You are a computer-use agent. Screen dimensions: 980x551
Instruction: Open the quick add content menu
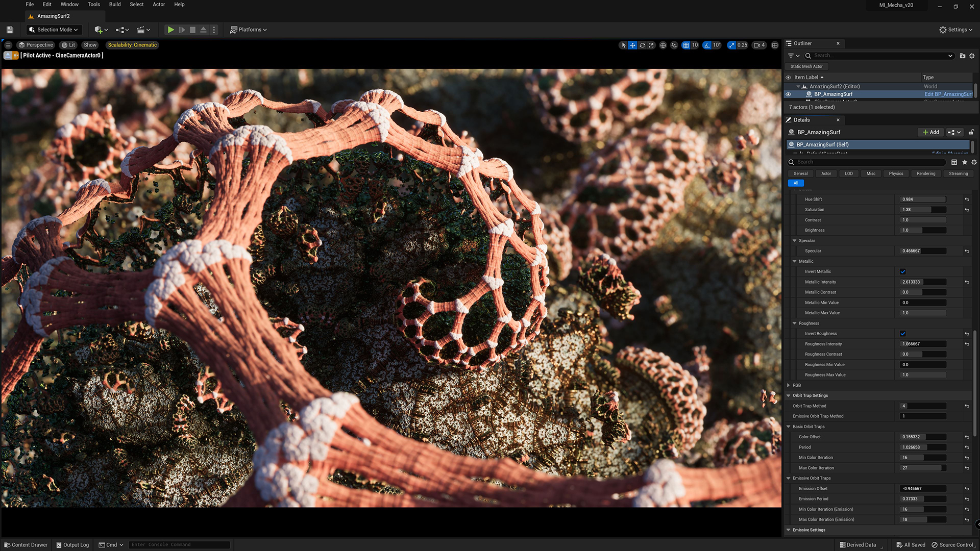click(101, 30)
